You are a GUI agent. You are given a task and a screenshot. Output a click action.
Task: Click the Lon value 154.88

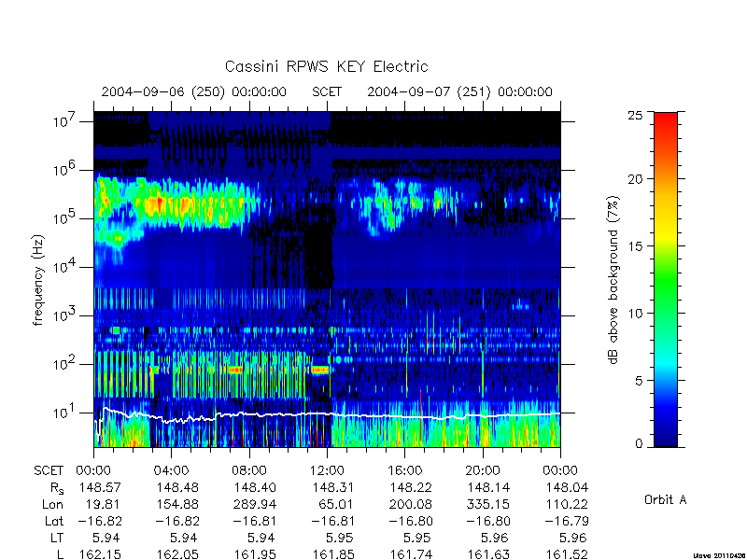pyautogui.click(x=177, y=504)
